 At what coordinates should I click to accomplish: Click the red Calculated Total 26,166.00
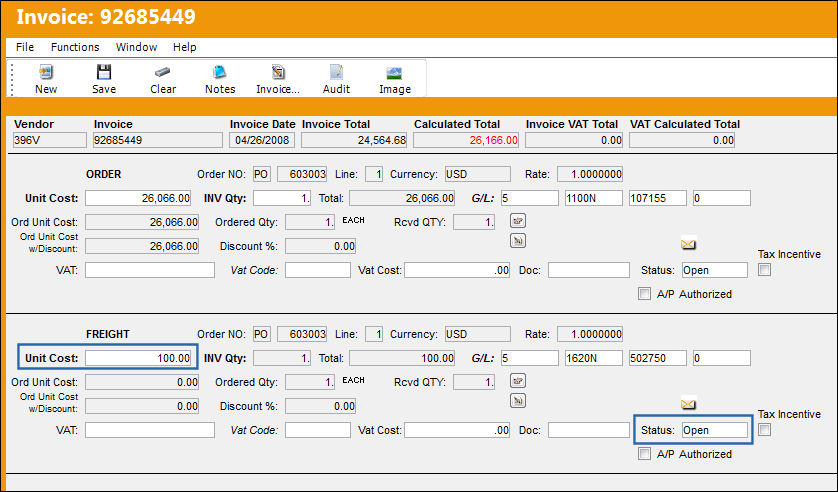465,140
